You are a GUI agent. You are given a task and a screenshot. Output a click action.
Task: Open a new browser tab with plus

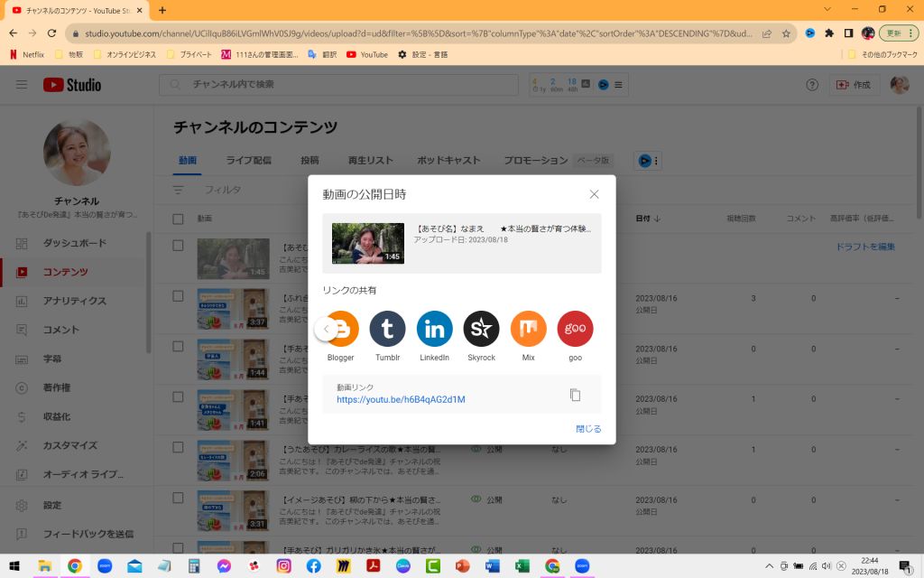click(162, 10)
